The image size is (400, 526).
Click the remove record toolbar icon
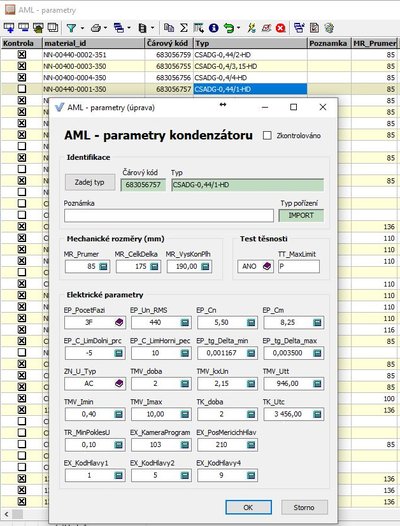(x=23, y=28)
